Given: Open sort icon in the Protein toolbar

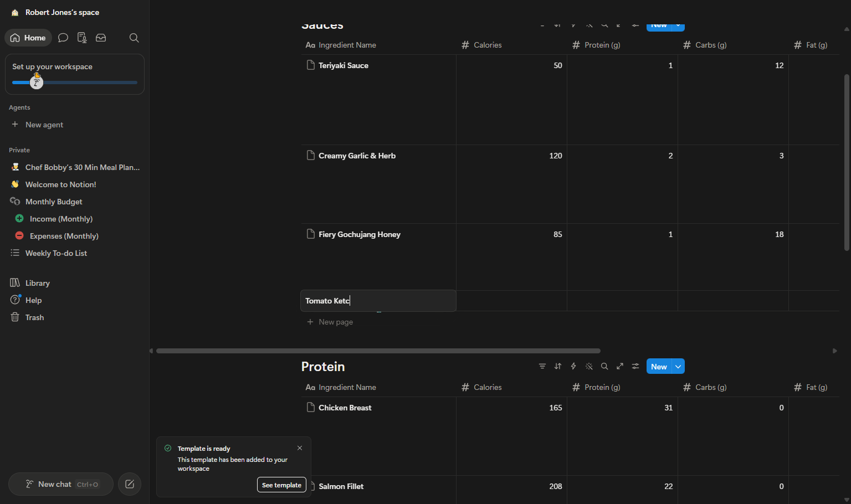Looking at the screenshot, I should (558, 366).
